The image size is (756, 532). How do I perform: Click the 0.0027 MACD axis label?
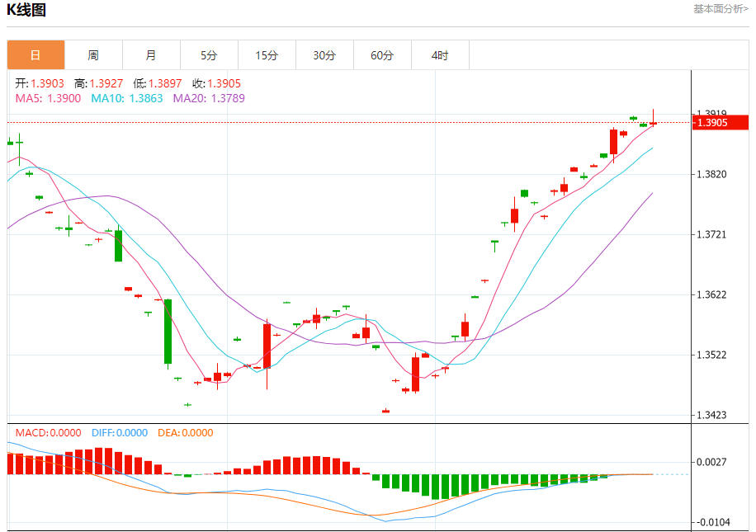[x=711, y=463]
